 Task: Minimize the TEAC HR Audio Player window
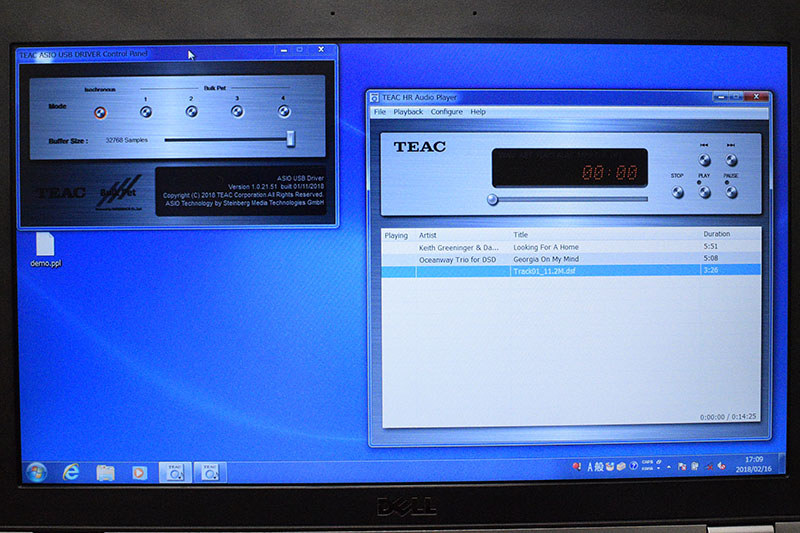[720, 97]
